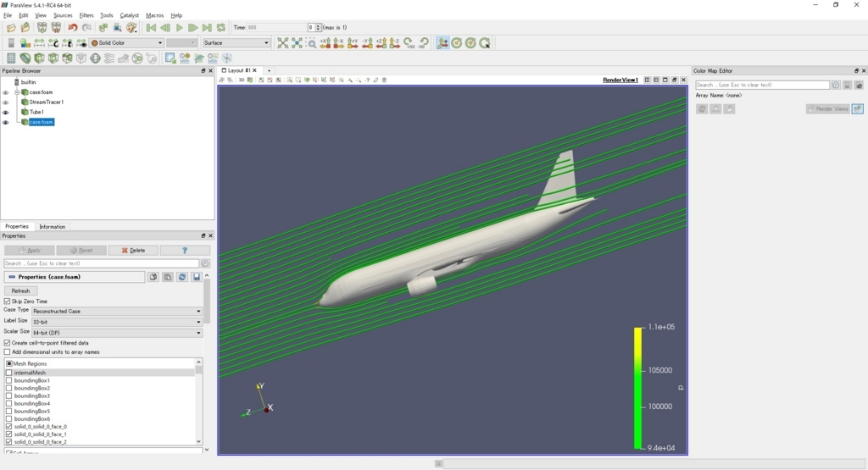Add a new layout tab
The width and height of the screenshot is (868, 470).
pos(269,71)
